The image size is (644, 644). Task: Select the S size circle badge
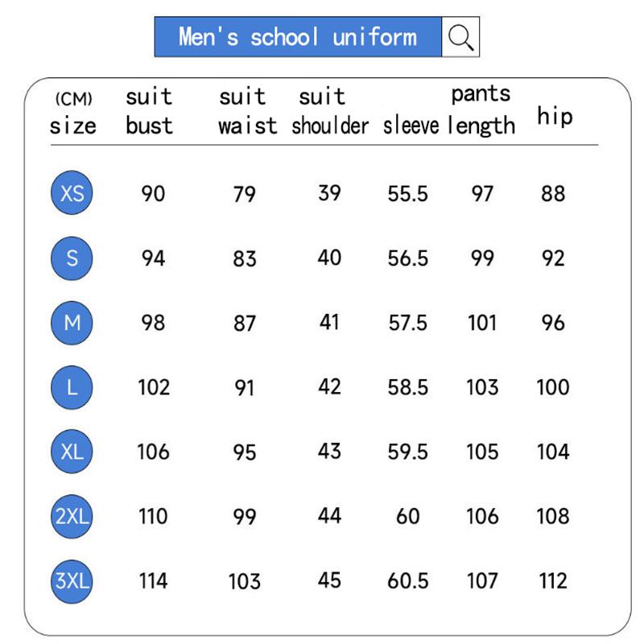tap(72, 258)
